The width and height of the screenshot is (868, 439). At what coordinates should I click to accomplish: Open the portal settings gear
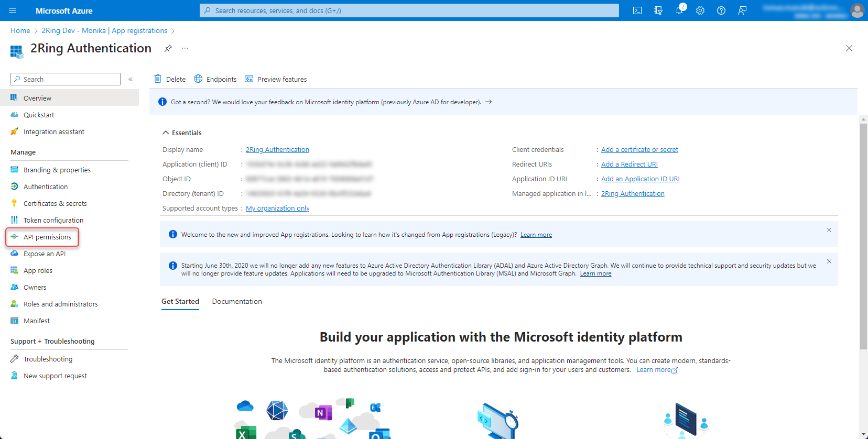coord(700,10)
